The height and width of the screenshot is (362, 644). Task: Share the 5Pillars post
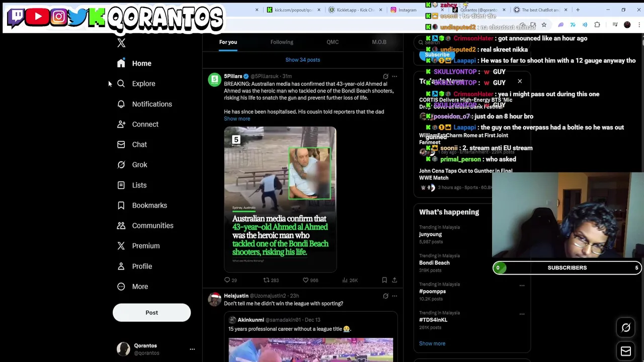[x=394, y=280]
